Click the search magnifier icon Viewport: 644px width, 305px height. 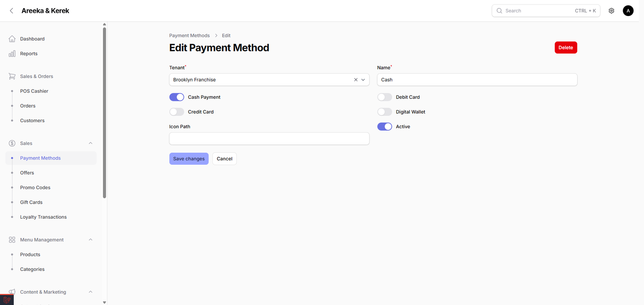click(x=500, y=11)
